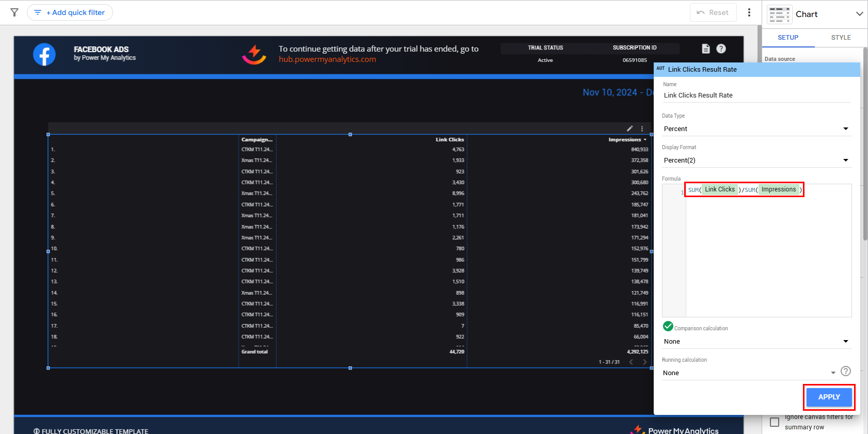Image resolution: width=868 pixels, height=434 pixels.
Task: Go to next table page arrow
Action: [x=644, y=362]
